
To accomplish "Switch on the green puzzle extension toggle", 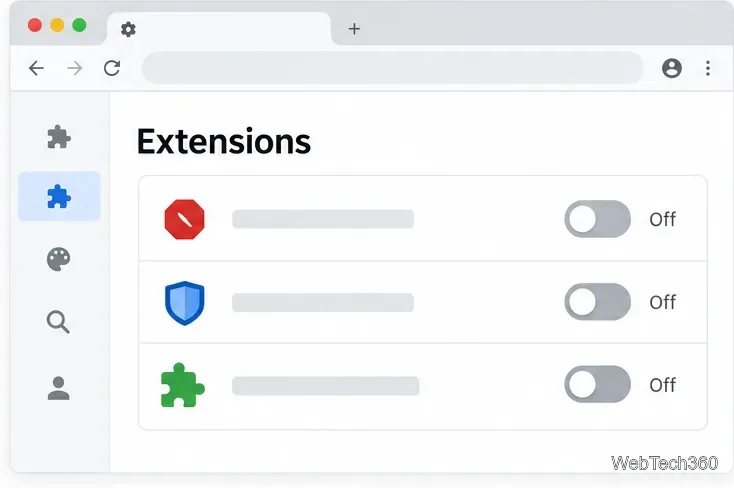I will click(597, 384).
